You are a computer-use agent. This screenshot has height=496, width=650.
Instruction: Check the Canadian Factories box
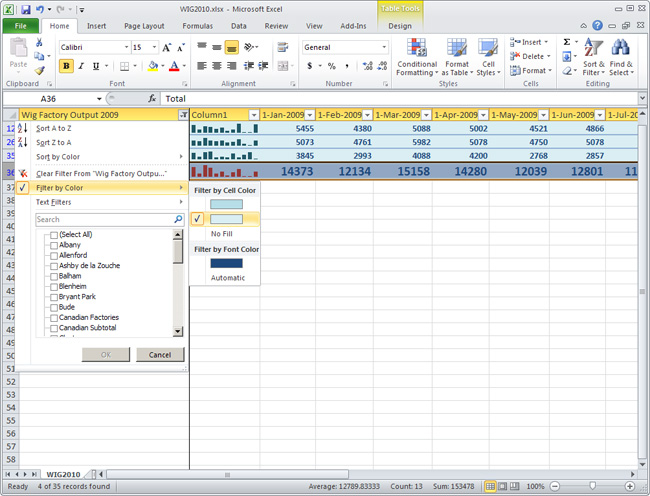[53, 318]
